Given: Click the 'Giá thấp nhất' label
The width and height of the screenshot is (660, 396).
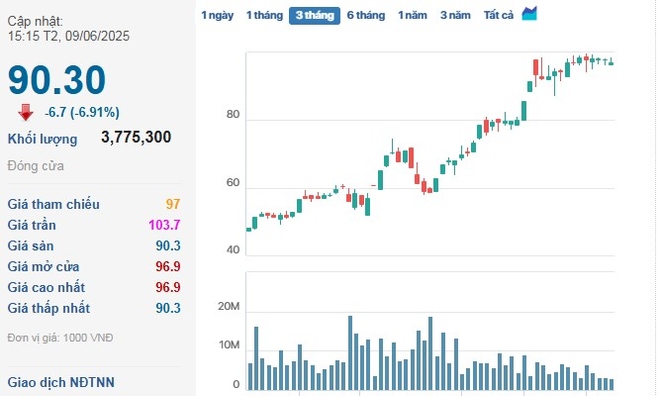Looking at the screenshot, I should pyautogui.click(x=49, y=308).
